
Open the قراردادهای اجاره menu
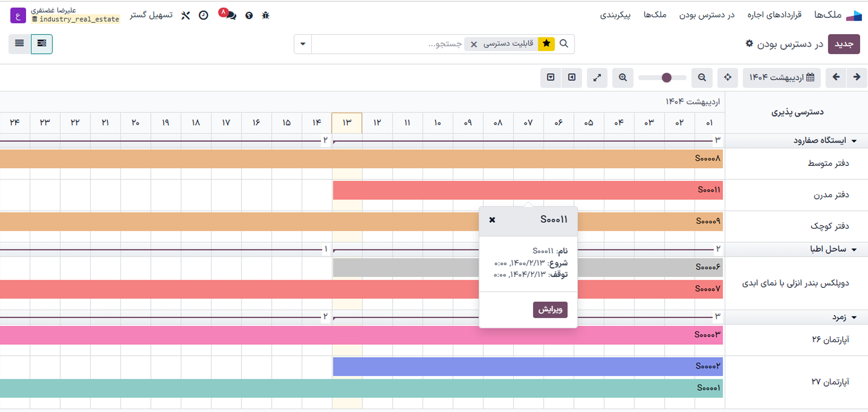pos(774,15)
